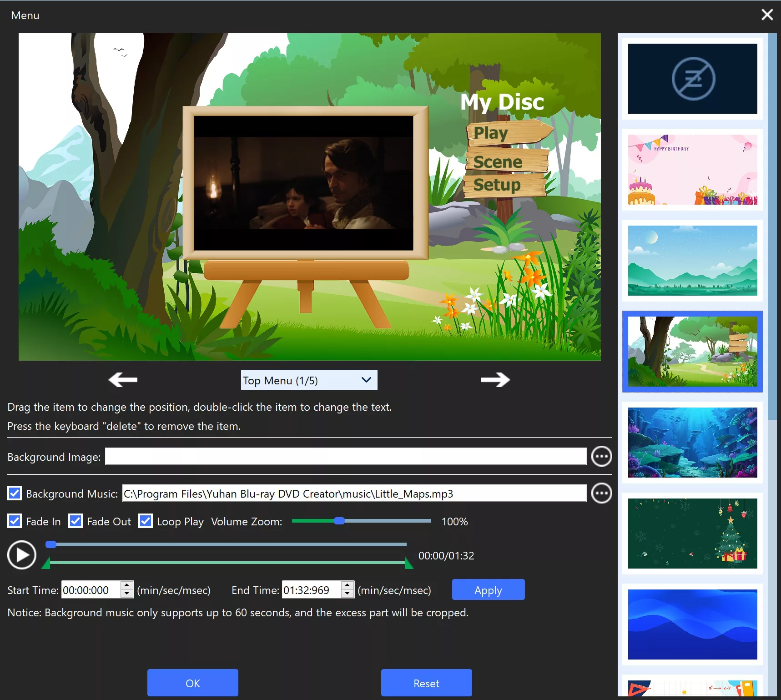Click Apply to set music time range

pos(488,590)
